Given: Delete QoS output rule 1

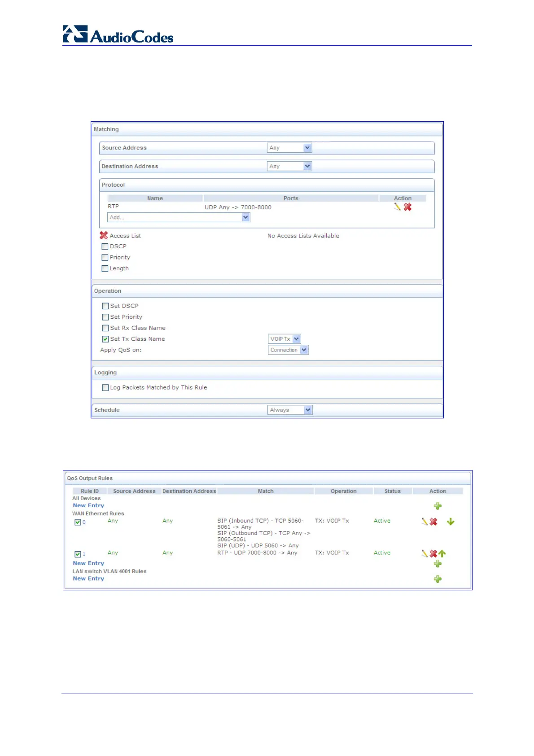Looking at the screenshot, I should [433, 554].
